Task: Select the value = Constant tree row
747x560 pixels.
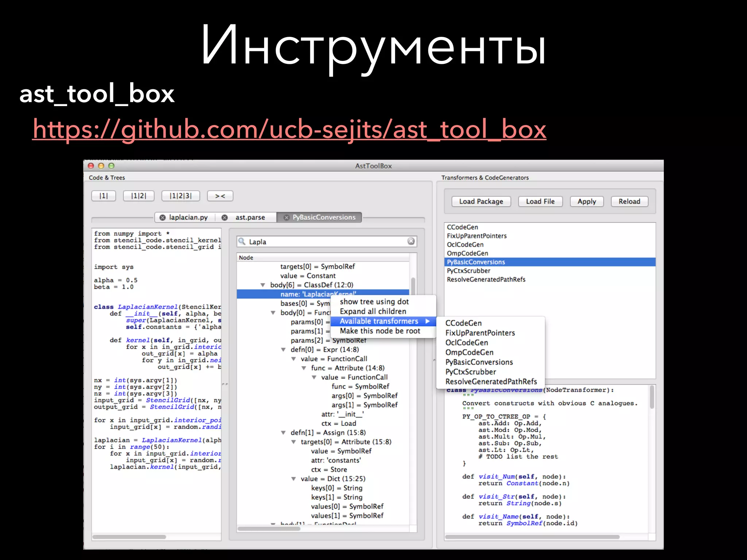Action: (x=323, y=276)
